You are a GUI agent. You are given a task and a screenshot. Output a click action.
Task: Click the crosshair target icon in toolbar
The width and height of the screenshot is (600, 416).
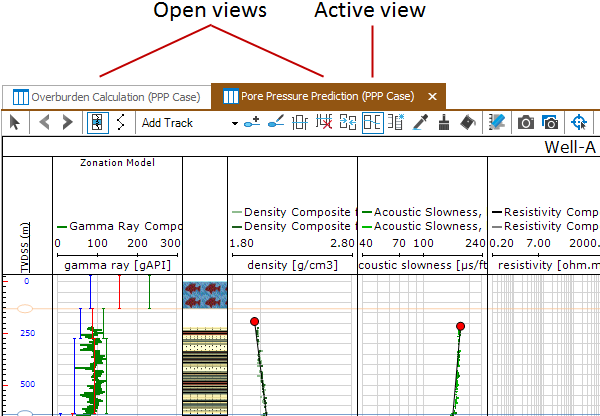pyautogui.click(x=578, y=123)
